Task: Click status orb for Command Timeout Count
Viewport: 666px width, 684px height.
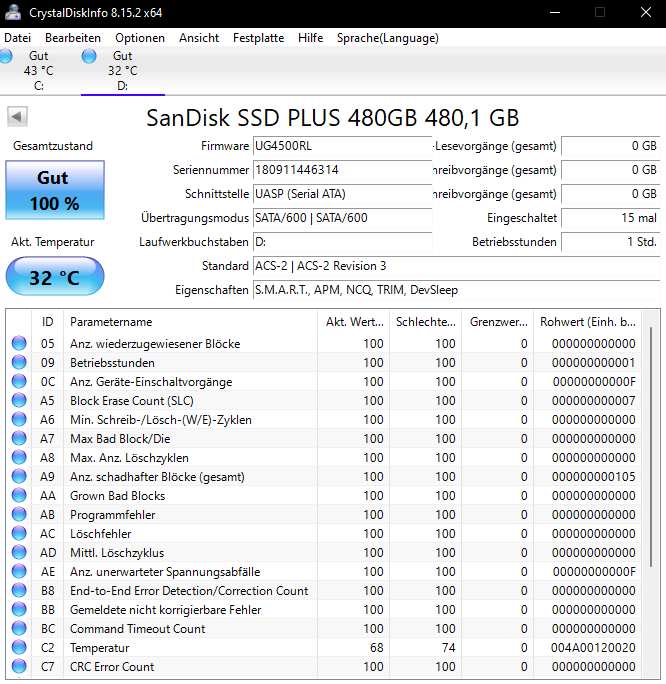Action: (19, 628)
